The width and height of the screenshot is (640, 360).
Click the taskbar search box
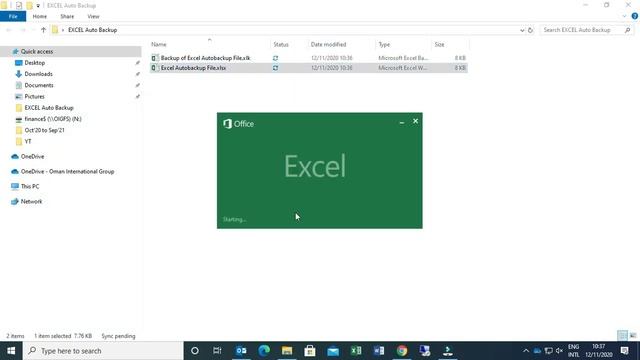point(103,351)
